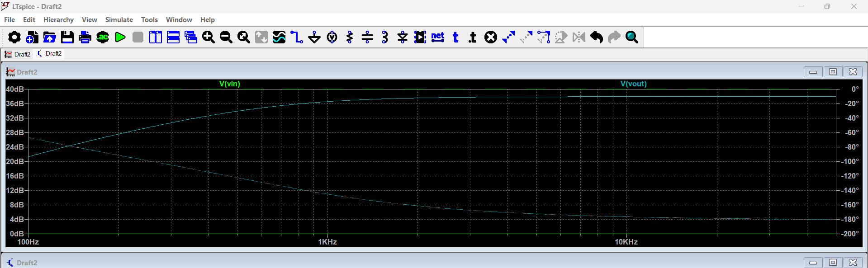
Task: Tile windows vertically
Action: pos(156,37)
